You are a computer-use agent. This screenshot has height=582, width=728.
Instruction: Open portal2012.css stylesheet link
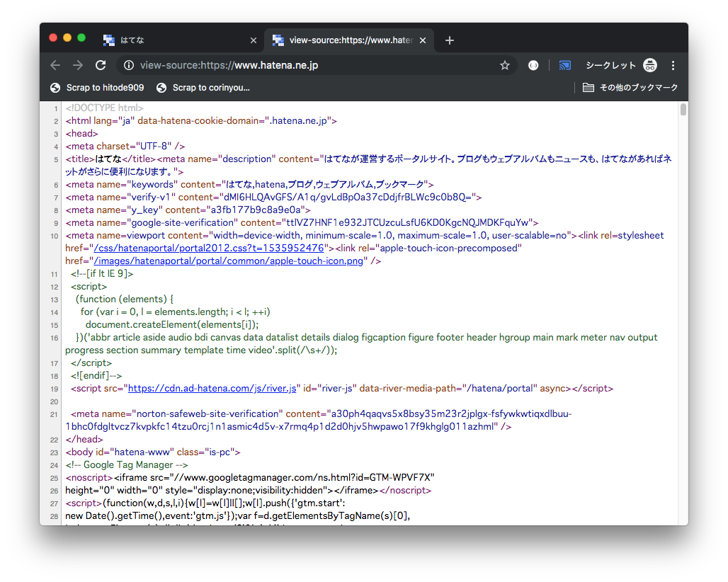pos(209,249)
